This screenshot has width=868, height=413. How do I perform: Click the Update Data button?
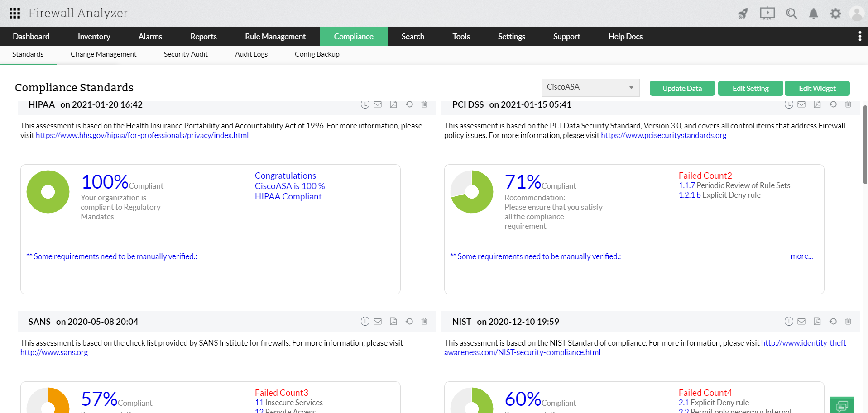[x=682, y=88]
